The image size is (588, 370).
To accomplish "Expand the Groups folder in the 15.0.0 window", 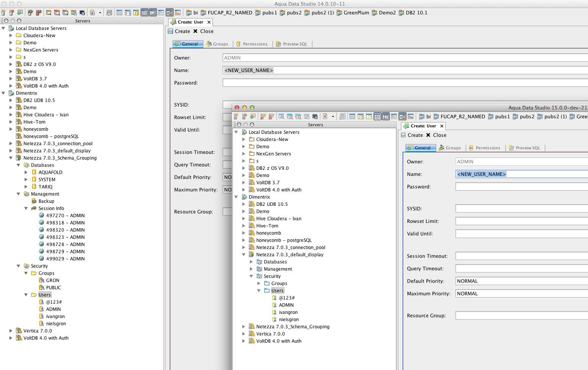I will pyautogui.click(x=259, y=283).
